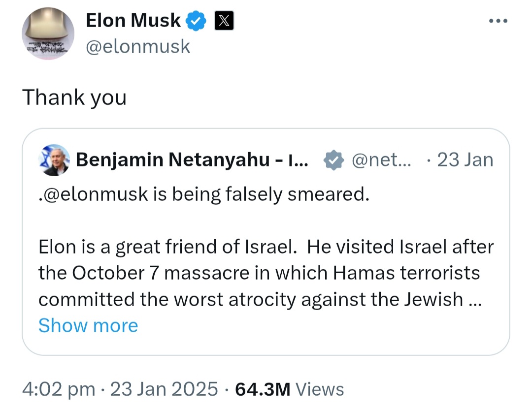This screenshot has width=532, height=411.
Task: Click the 23 Jan date on quoted post
Action: coord(465,159)
